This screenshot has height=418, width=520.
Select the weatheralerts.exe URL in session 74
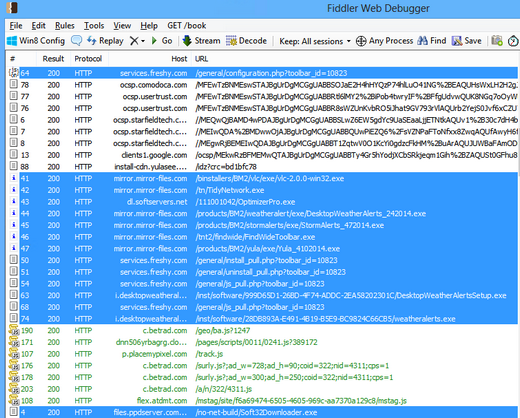pyautogui.click(x=325, y=319)
